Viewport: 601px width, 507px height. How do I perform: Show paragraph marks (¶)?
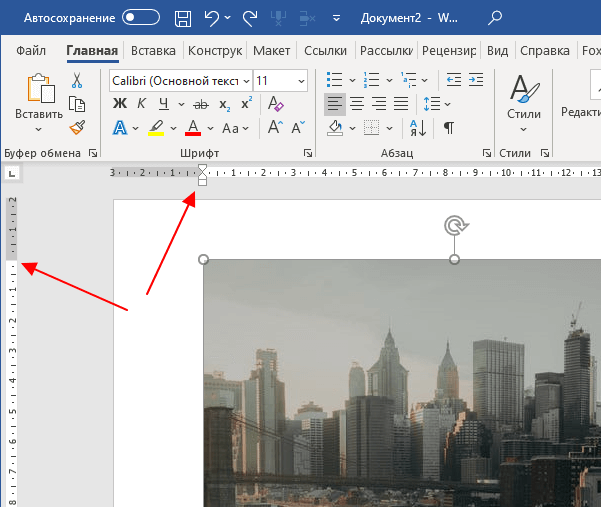coord(449,127)
